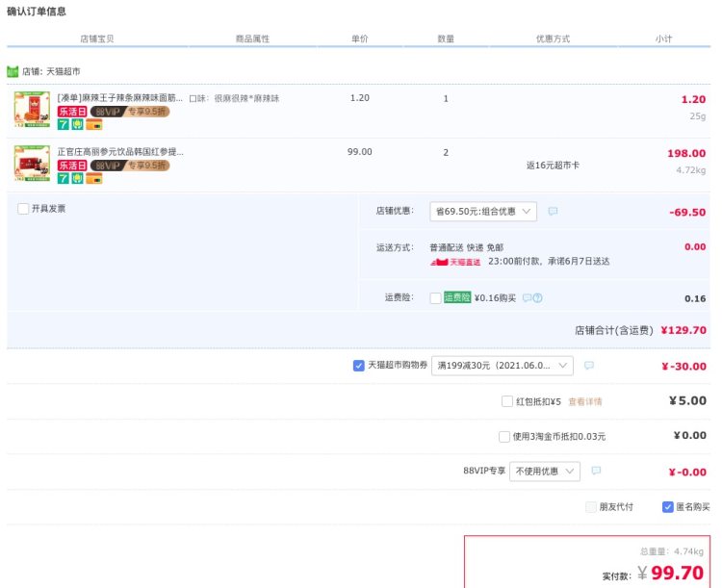
Task: Open 满199减30元 coupon dropdown
Action: click(x=503, y=366)
